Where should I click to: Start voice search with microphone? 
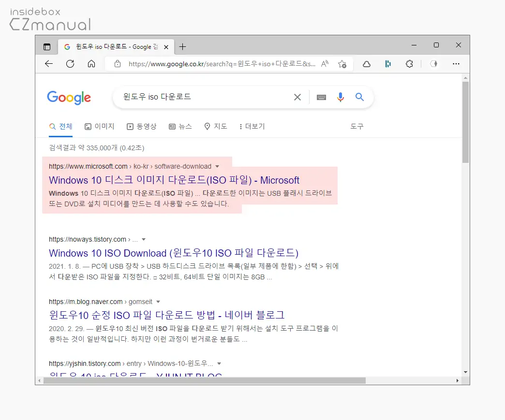coord(341,97)
